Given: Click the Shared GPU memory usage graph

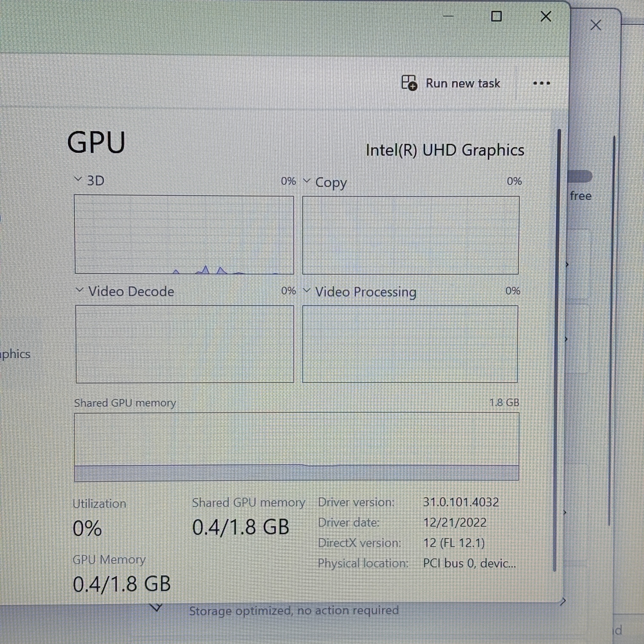Looking at the screenshot, I should point(297,447).
